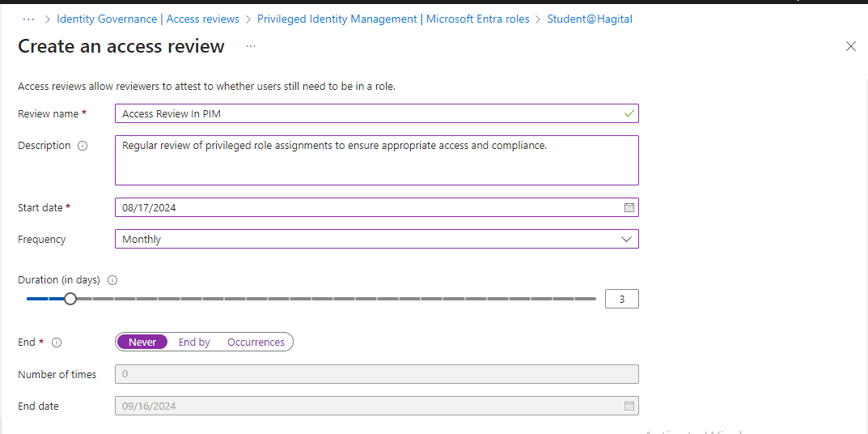Expand the collapsed breadcrumb ellipsis
Screen dimensions: 868x434
click(28, 19)
